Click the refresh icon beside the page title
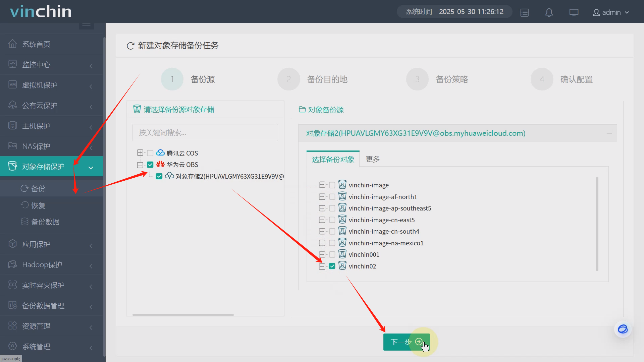This screenshot has width=644, height=362. 130,46
